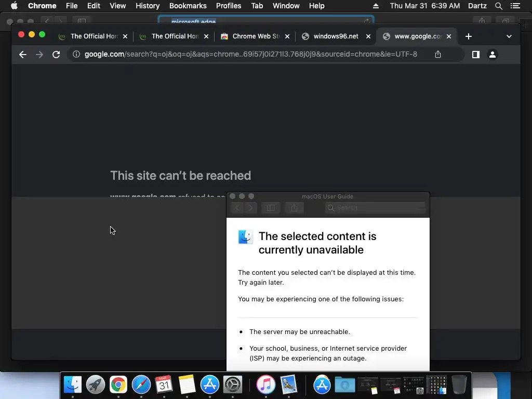
Task: Click the background Safari address field
Action: pos(266,21)
